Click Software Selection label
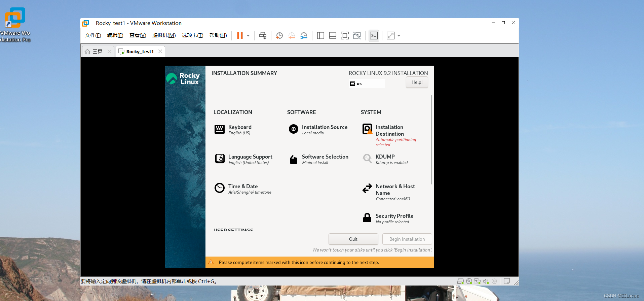Screen dimensions: 644x301 [x=325, y=157]
